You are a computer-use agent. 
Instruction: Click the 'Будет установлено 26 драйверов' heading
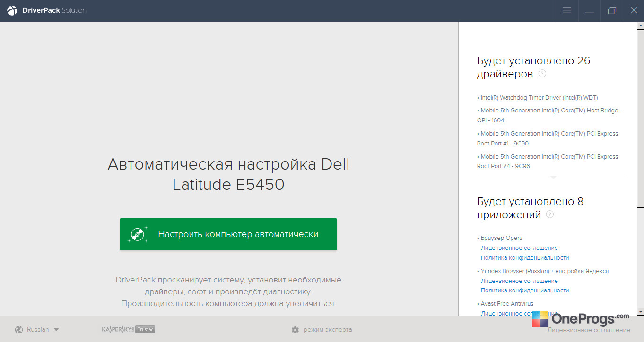coord(534,67)
